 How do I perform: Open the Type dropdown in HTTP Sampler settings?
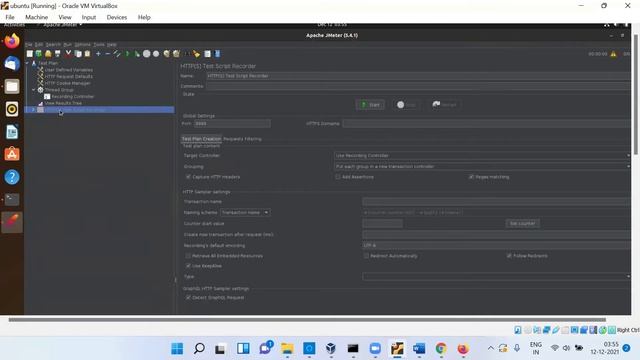click(496, 276)
